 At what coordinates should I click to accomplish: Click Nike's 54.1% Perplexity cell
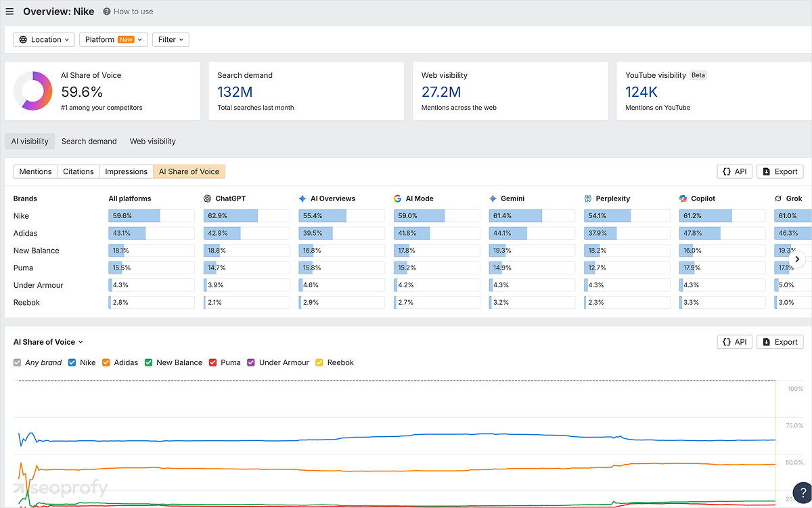tap(627, 216)
